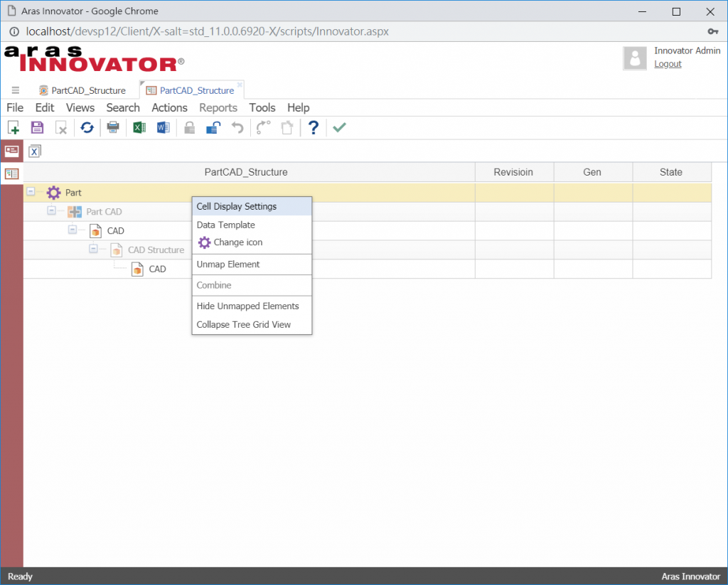This screenshot has height=585, width=728.
Task: Click the Innovator Admin user name
Action: tap(687, 50)
